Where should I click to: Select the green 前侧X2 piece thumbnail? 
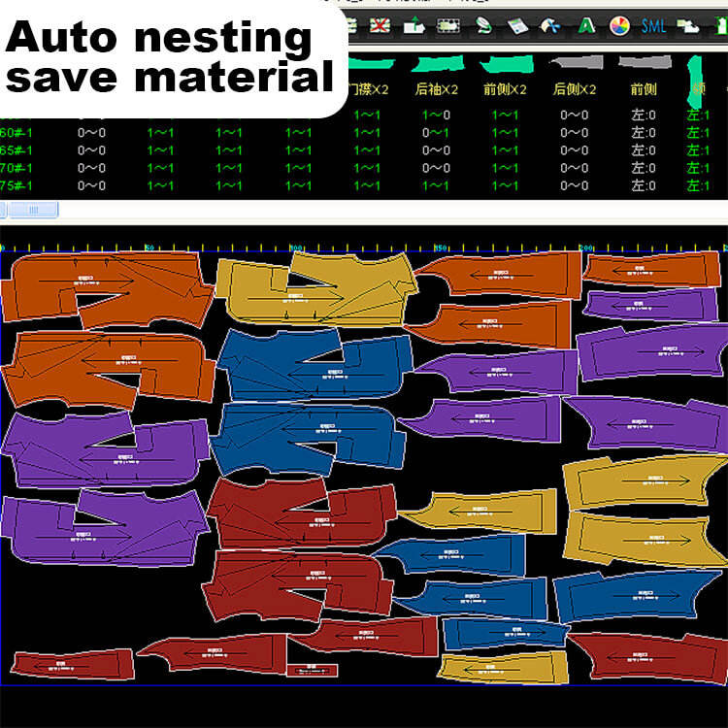click(507, 64)
